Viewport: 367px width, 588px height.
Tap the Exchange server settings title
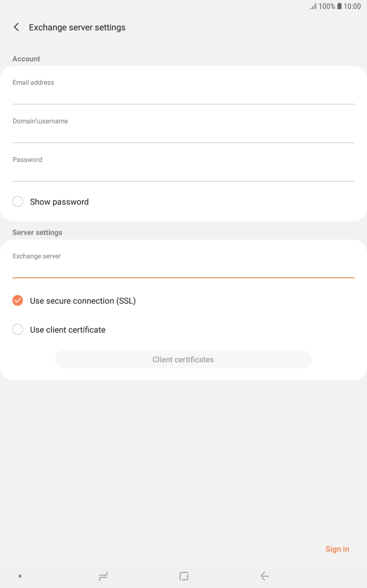pos(77,27)
